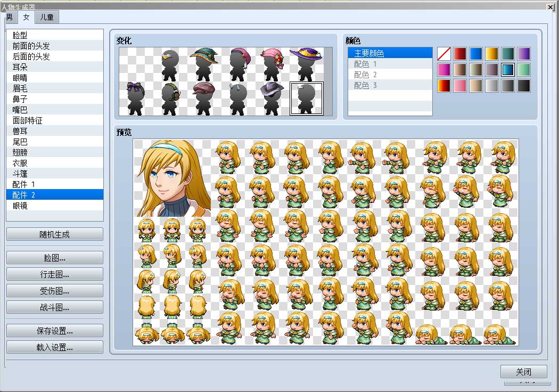
Task: Choose the yellow hair clip accessory variation
Action: [x=170, y=64]
